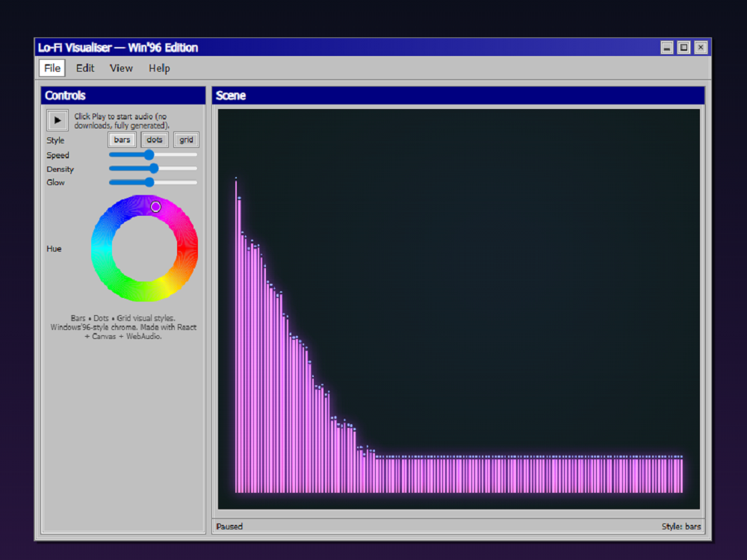Image resolution: width=747 pixels, height=560 pixels.
Task: Maximize the Lo-Fi Visualiser window
Action: (684, 48)
